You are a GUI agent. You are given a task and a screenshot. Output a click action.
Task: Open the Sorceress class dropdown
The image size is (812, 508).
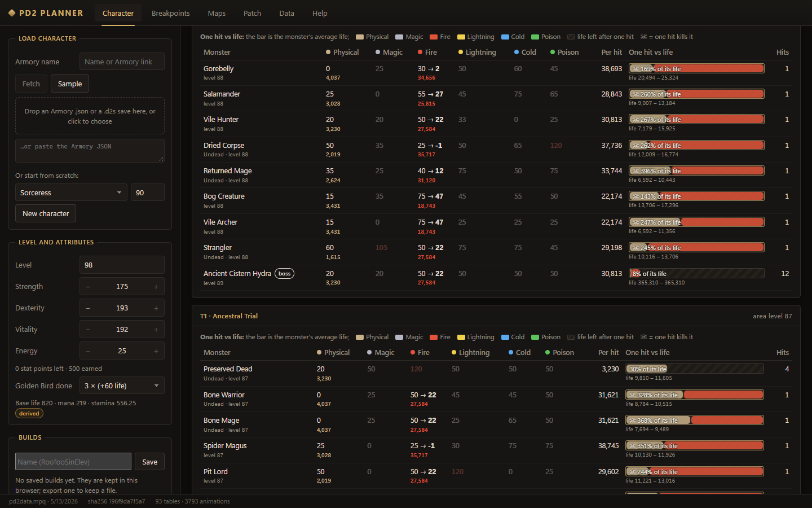[71, 192]
